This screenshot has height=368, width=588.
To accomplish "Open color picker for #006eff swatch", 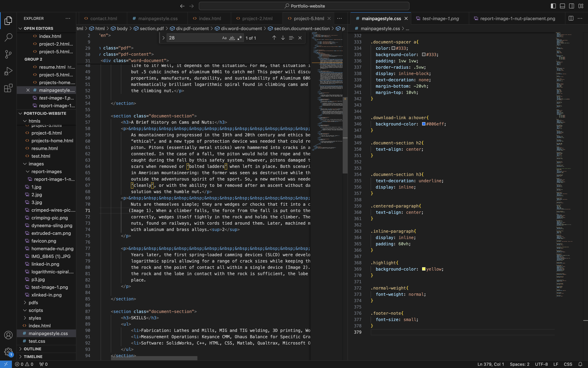I will coord(423,124).
